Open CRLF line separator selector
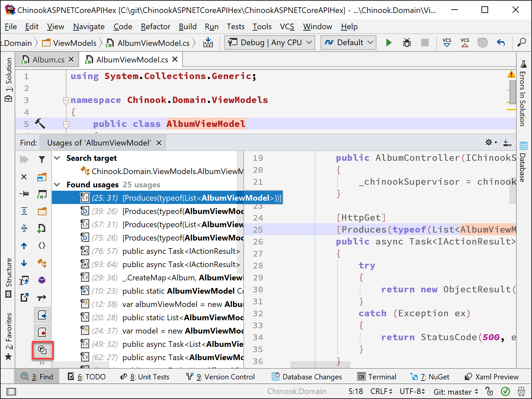The height and width of the screenshot is (399, 532). (x=381, y=391)
